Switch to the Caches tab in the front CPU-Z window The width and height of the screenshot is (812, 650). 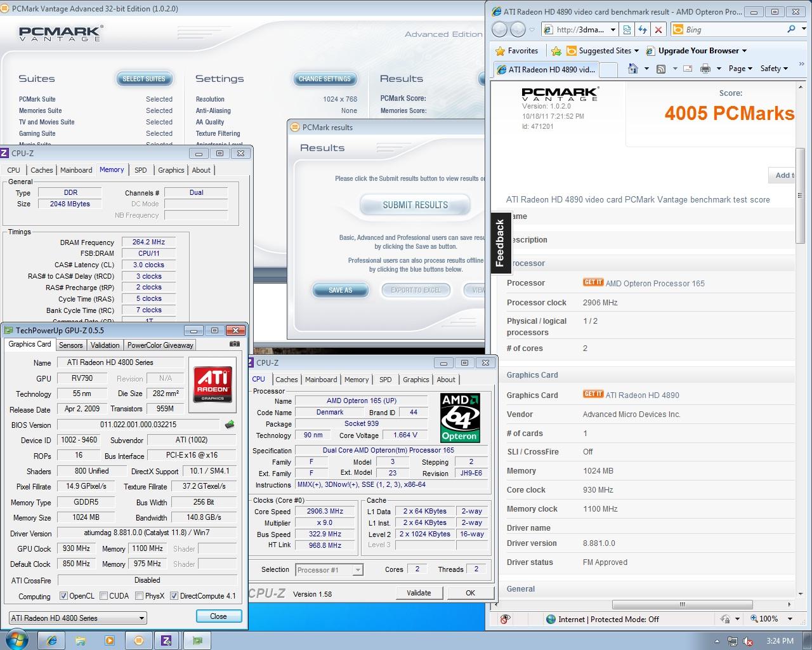point(286,379)
